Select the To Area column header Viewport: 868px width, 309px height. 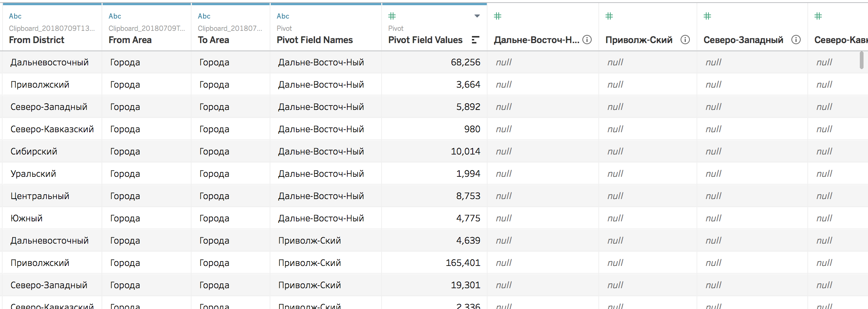(213, 40)
